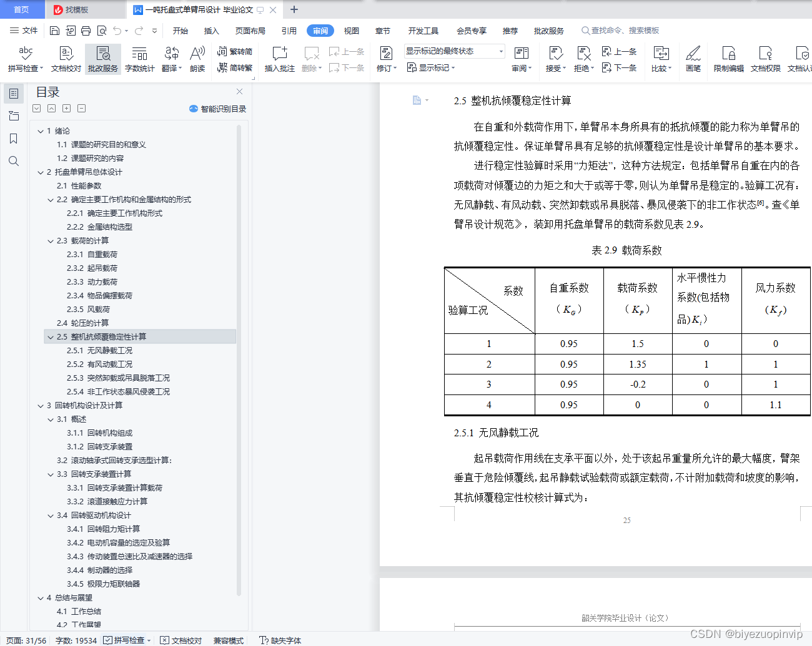
Task: Collapse the 2 托盘单臂吊总体设计 node
Action: tap(41, 172)
